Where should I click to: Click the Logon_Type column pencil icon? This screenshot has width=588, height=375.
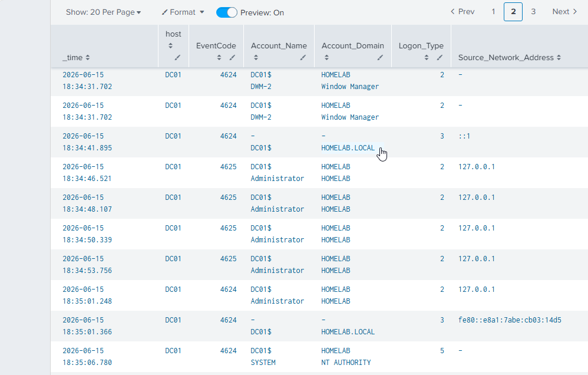tap(440, 57)
